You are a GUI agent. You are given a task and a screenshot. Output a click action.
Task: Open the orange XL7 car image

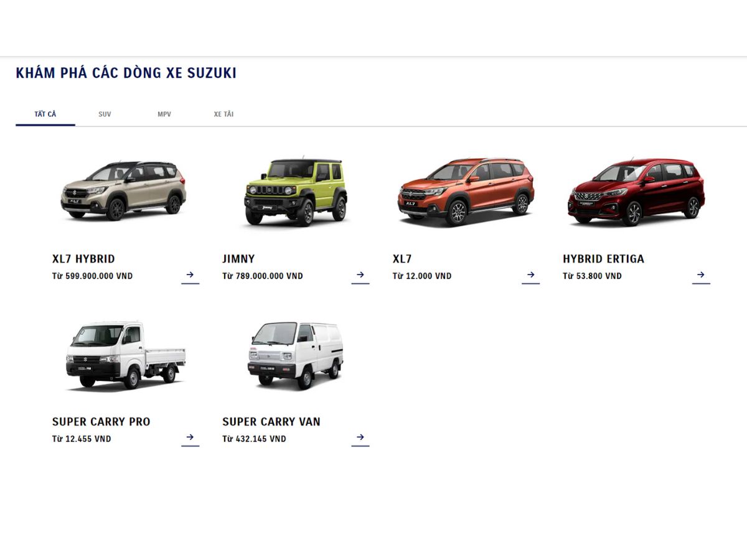point(466,192)
